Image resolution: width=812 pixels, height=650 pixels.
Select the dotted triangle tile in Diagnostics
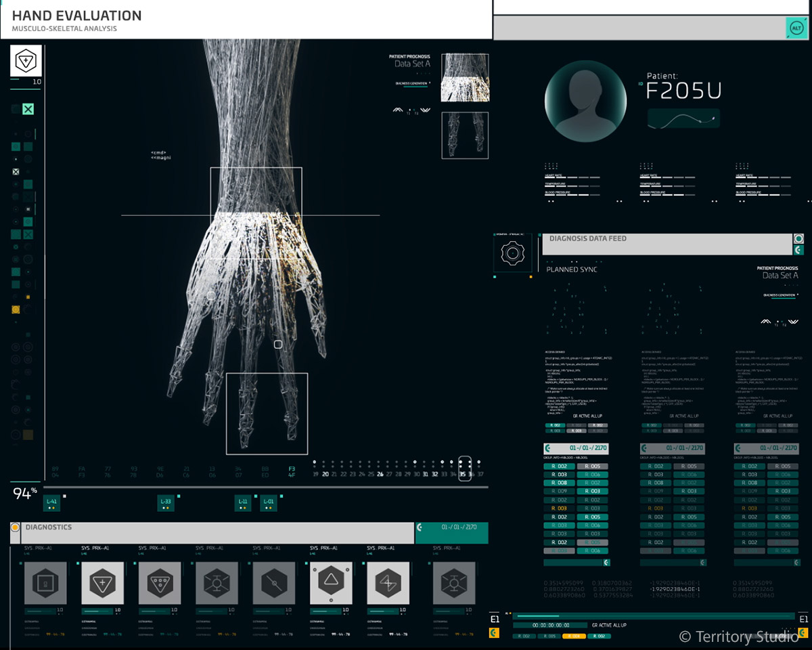coord(160,583)
